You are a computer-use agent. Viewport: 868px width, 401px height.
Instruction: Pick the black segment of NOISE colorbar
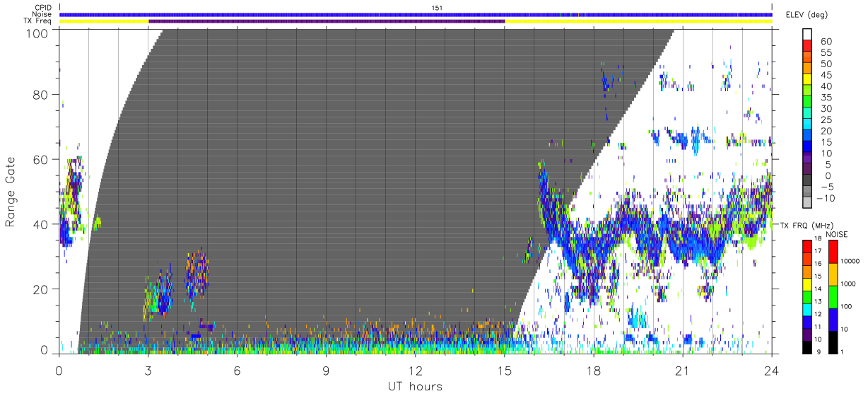click(833, 341)
